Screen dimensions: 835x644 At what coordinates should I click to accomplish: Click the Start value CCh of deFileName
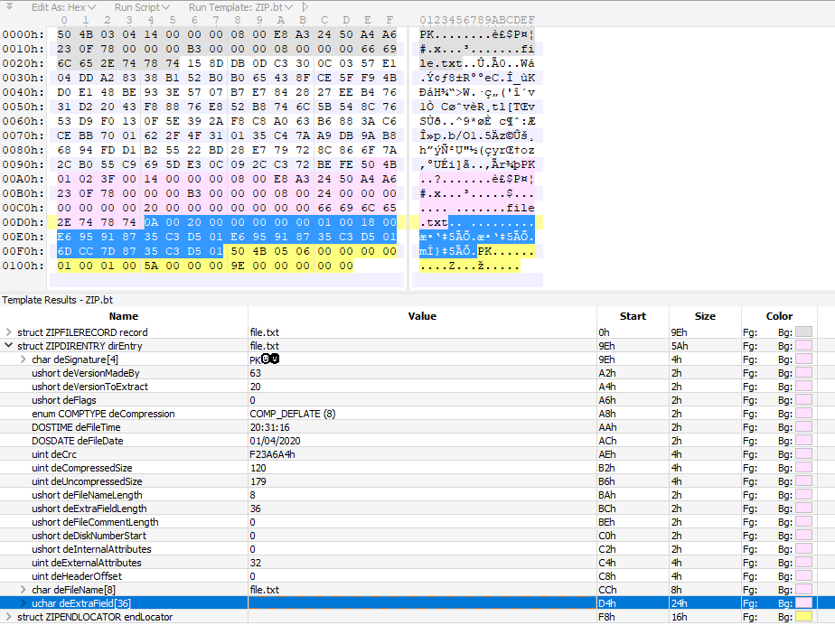[607, 590]
